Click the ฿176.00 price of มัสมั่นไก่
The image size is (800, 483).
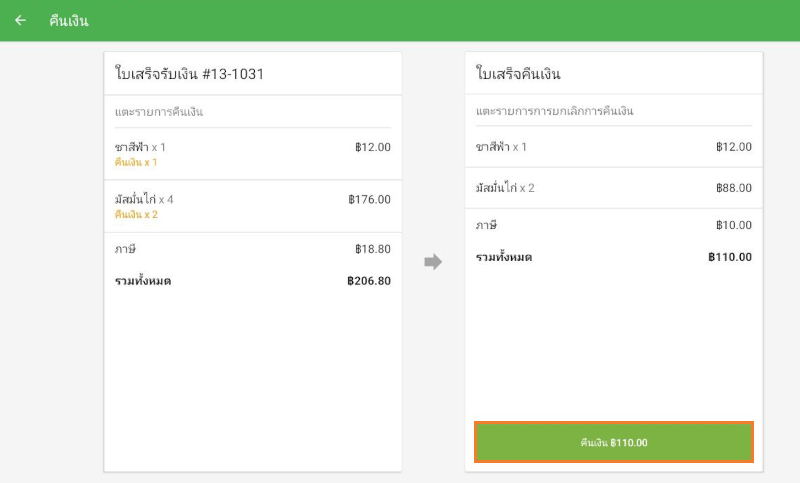click(x=369, y=199)
